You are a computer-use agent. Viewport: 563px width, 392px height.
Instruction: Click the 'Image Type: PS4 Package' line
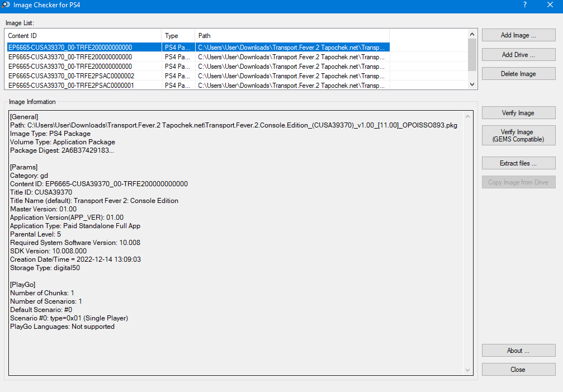tap(50, 134)
